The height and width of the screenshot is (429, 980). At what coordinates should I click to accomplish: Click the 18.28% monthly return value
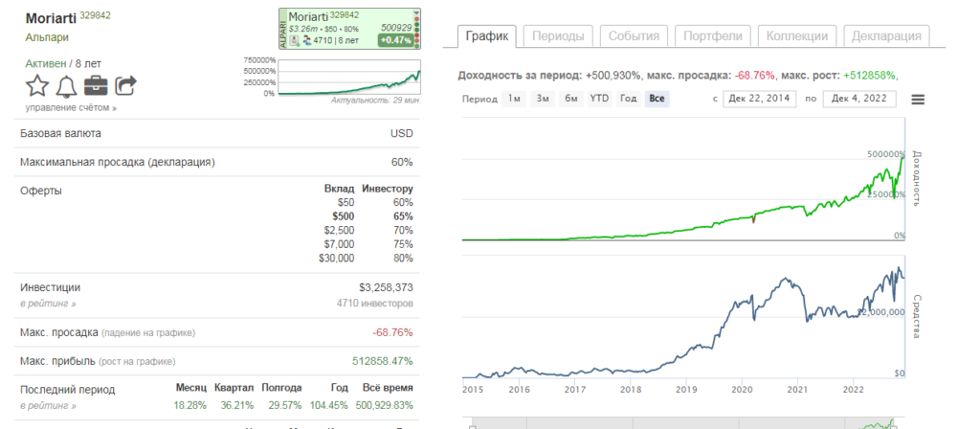[x=190, y=405]
